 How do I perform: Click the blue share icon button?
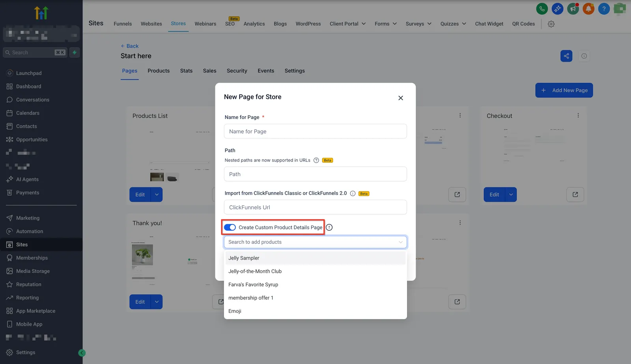(566, 56)
